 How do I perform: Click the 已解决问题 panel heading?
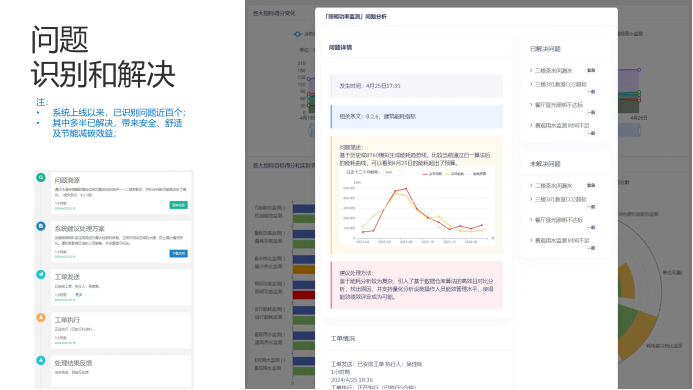point(545,49)
